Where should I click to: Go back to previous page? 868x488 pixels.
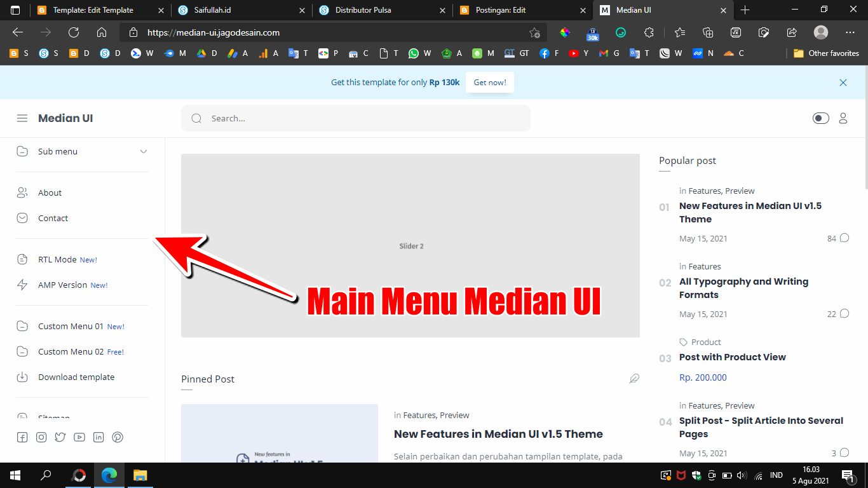18,32
